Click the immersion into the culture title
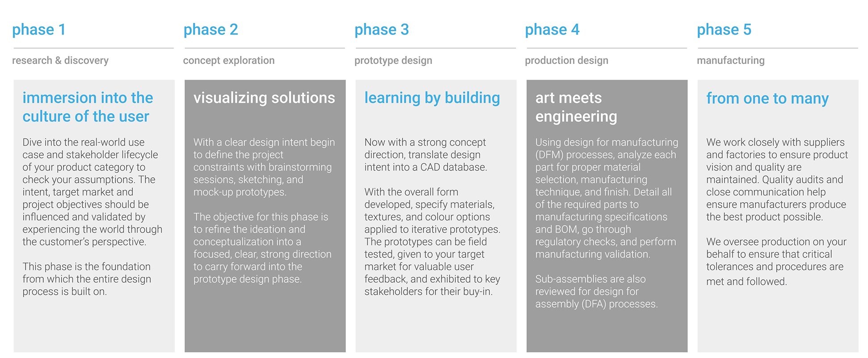This screenshot has width=868, height=358. pyautogui.click(x=88, y=107)
